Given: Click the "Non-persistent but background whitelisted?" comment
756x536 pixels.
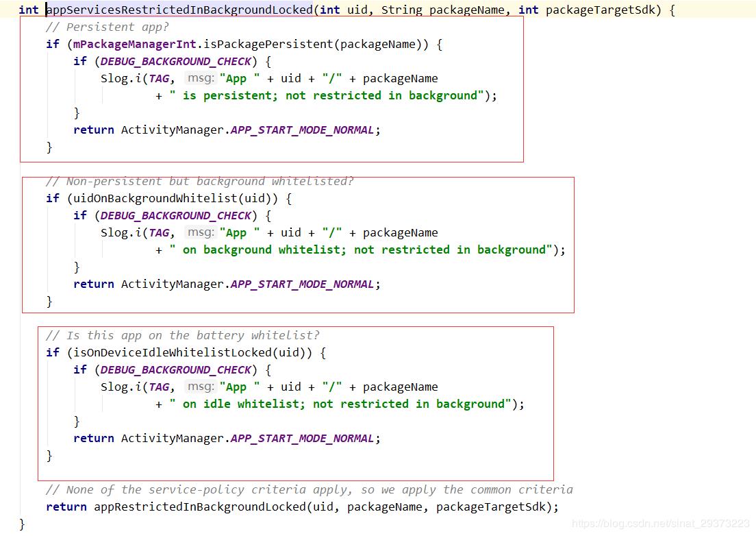Looking at the screenshot, I should pyautogui.click(x=199, y=181).
